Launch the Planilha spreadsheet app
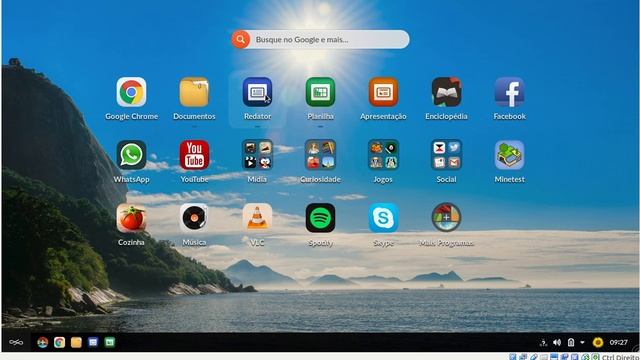Image resolution: width=640 pixels, height=360 pixels. [320, 92]
